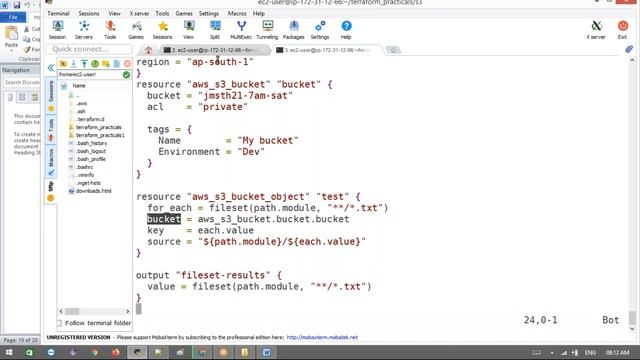Click the SFTP red delete icon
The image size is (640, 360).
(127, 64)
